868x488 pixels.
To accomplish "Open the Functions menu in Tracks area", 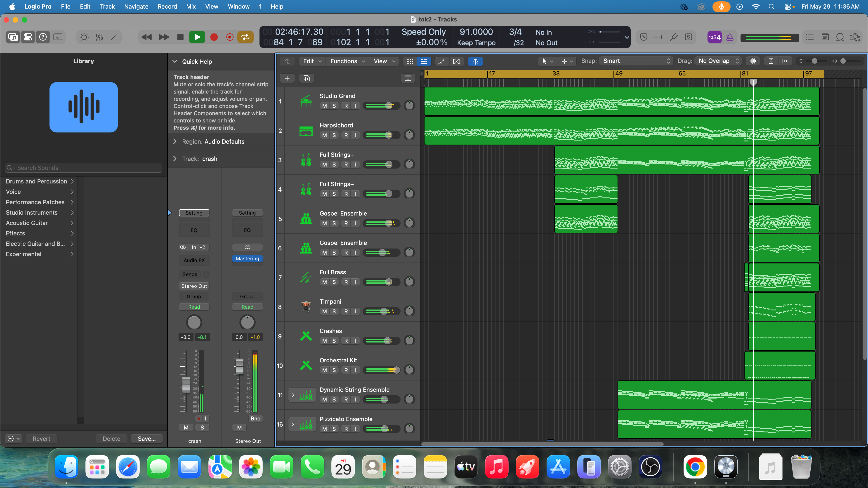I will [347, 61].
